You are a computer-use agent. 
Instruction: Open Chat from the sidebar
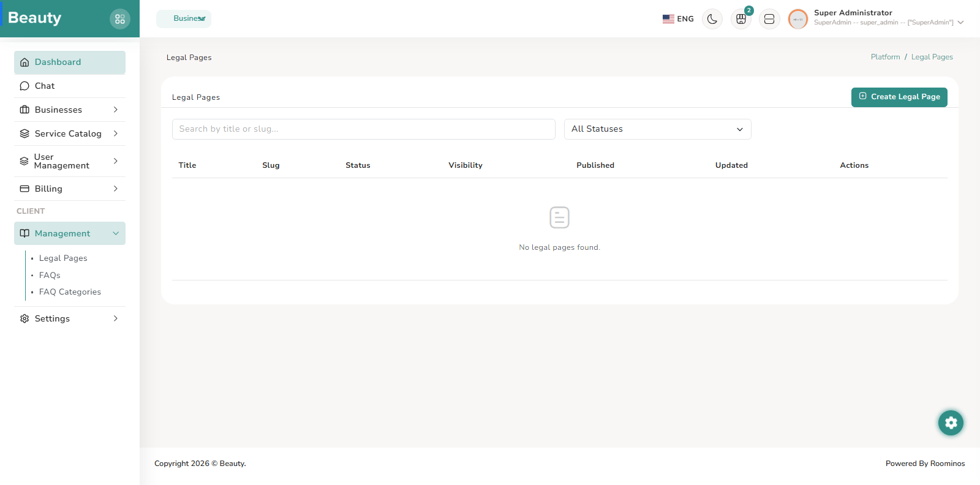click(70, 86)
